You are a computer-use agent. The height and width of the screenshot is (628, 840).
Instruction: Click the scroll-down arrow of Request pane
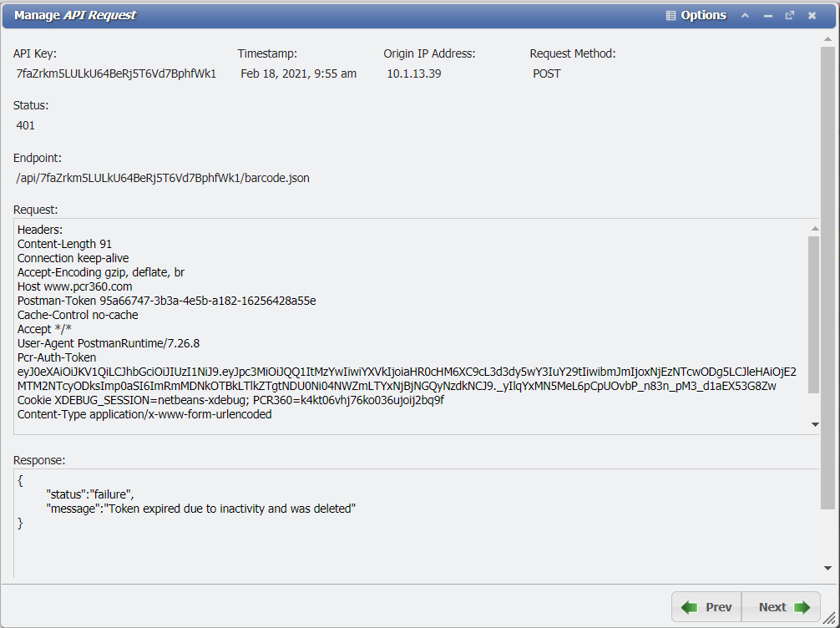click(815, 424)
